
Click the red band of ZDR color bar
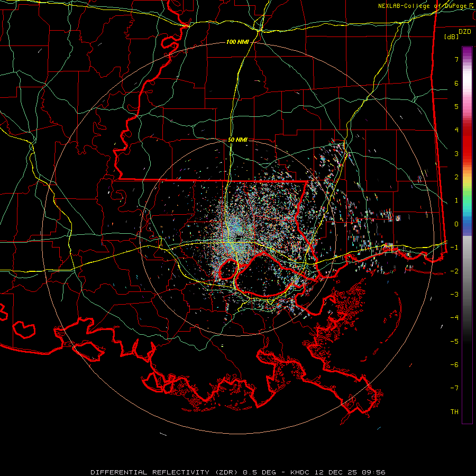pyautogui.click(x=467, y=143)
